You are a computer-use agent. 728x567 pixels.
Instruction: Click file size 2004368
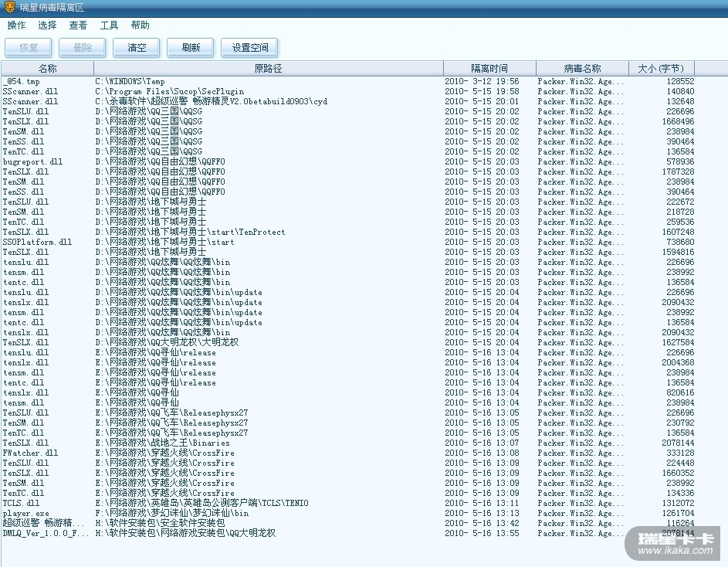(x=679, y=362)
